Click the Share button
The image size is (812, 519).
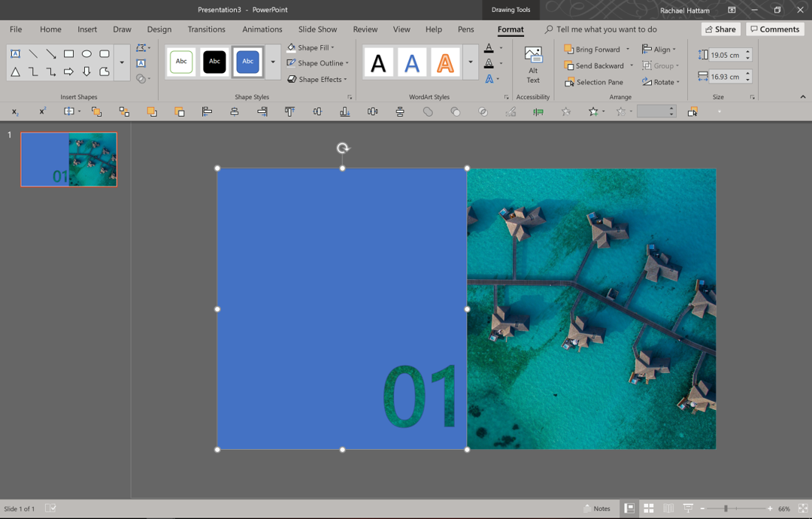(721, 29)
